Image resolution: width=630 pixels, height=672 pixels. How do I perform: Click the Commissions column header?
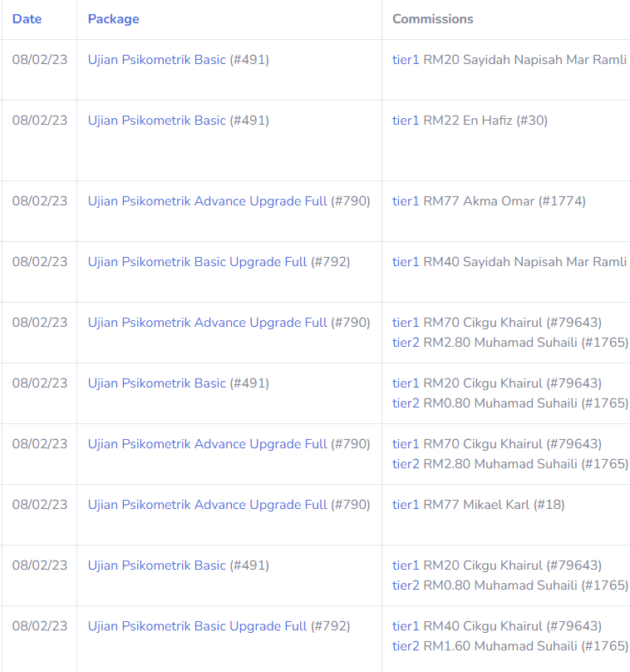[432, 18]
